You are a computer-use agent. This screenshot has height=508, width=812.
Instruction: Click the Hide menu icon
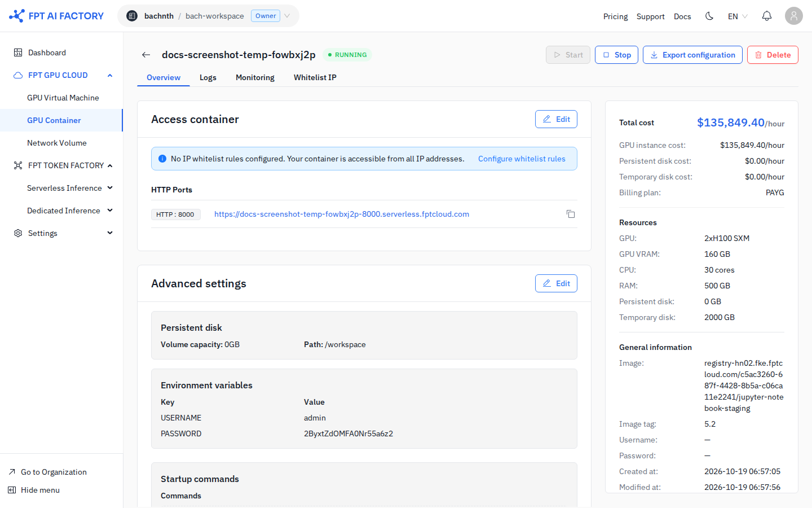(x=12, y=490)
